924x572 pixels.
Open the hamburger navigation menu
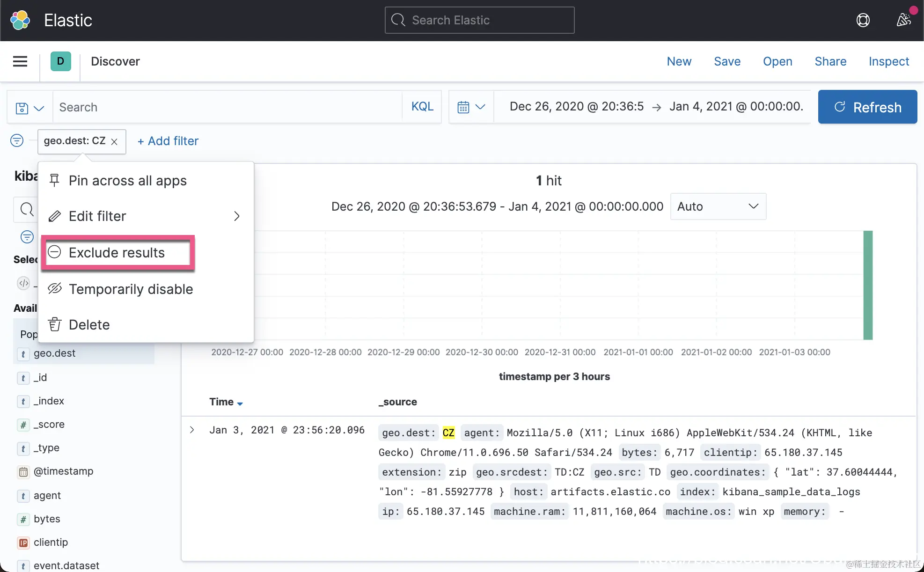click(20, 61)
